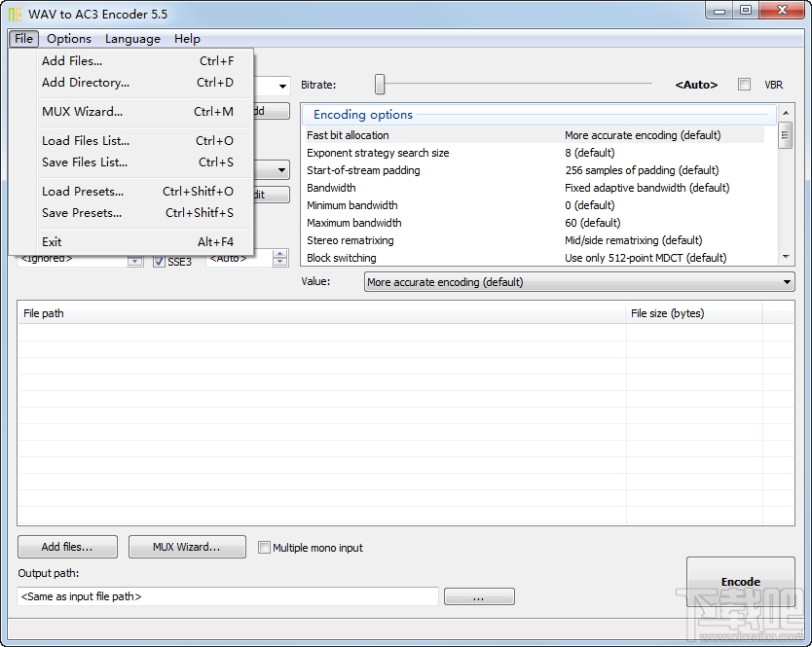Expand the <Ignored> dropdown
Image resolution: width=812 pixels, height=647 pixels.
[133, 262]
